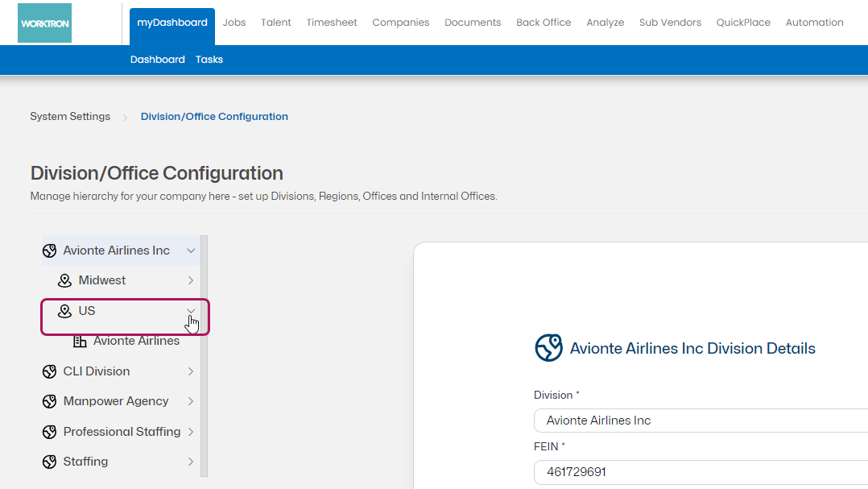868x489 pixels.
Task: Open the myDashboard tab
Action: 172,26
